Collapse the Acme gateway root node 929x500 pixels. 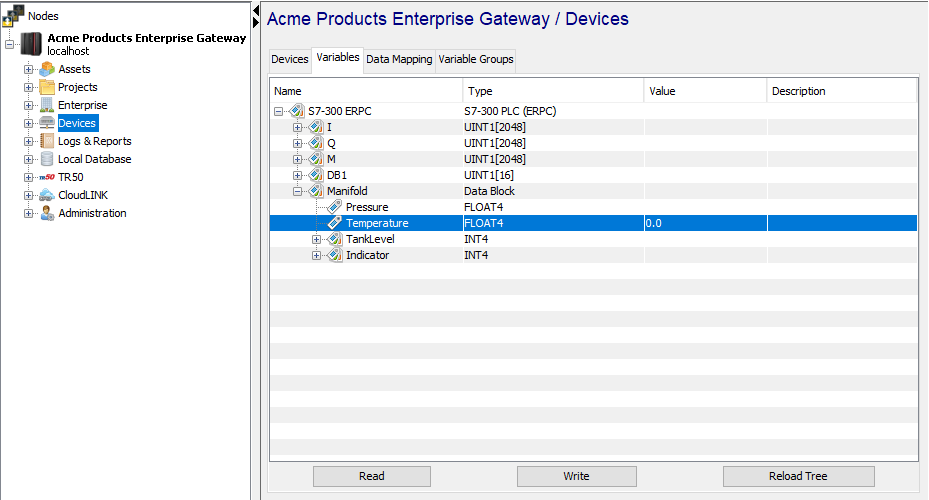coord(9,44)
